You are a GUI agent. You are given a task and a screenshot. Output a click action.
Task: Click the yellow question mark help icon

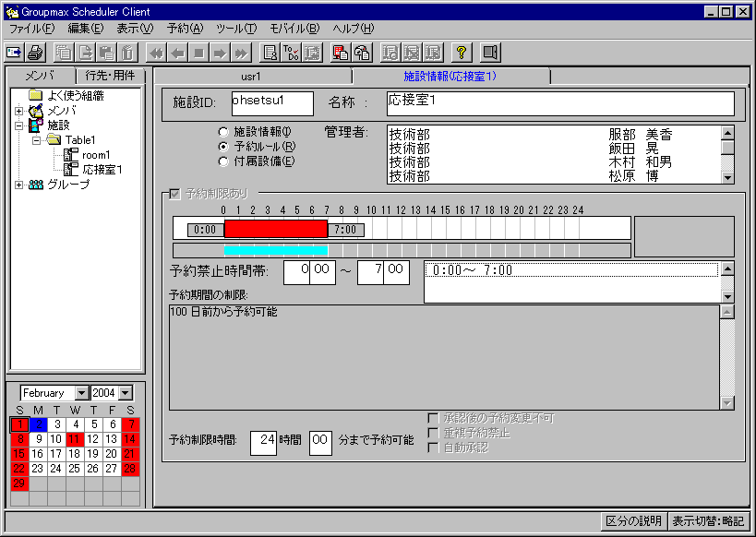[x=461, y=53]
